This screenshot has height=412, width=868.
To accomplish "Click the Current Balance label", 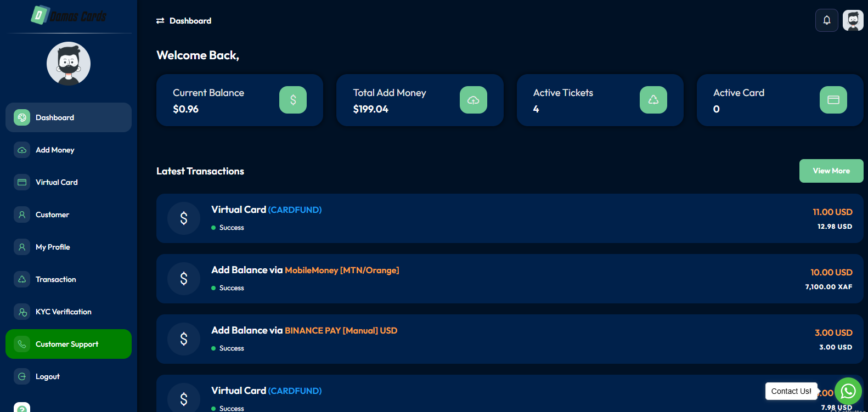I will (208, 93).
